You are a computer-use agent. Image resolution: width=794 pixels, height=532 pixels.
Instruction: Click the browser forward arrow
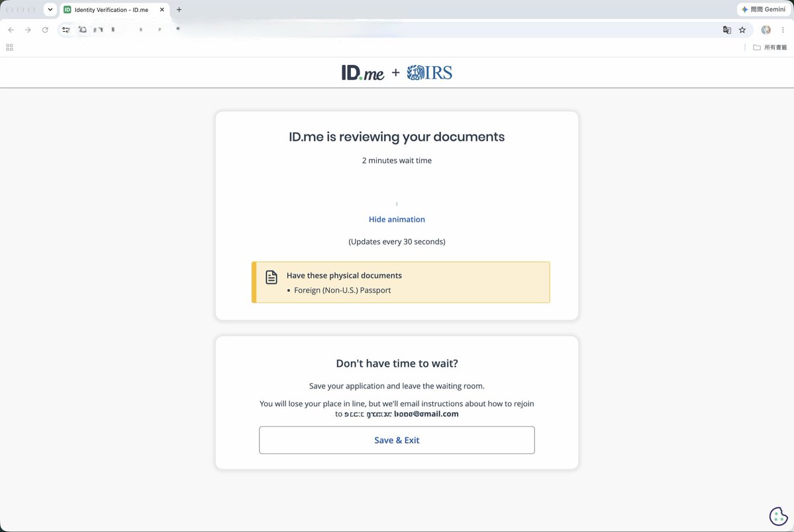[28, 30]
